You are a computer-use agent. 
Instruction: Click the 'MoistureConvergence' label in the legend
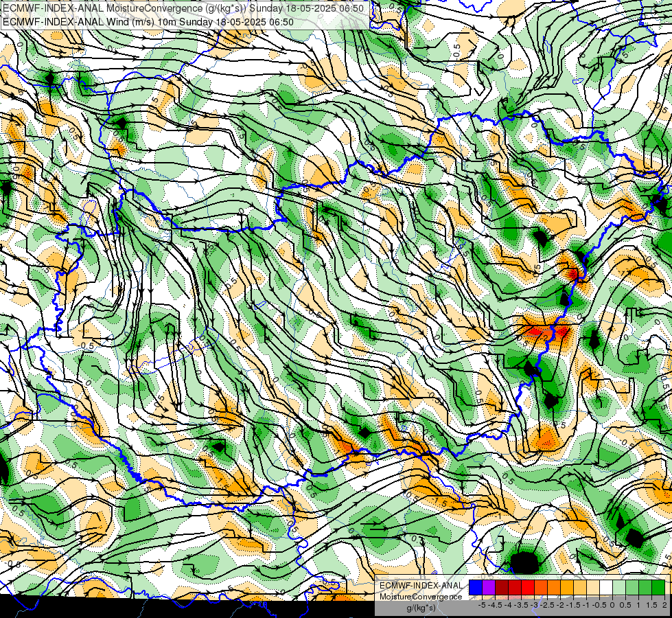point(421,597)
